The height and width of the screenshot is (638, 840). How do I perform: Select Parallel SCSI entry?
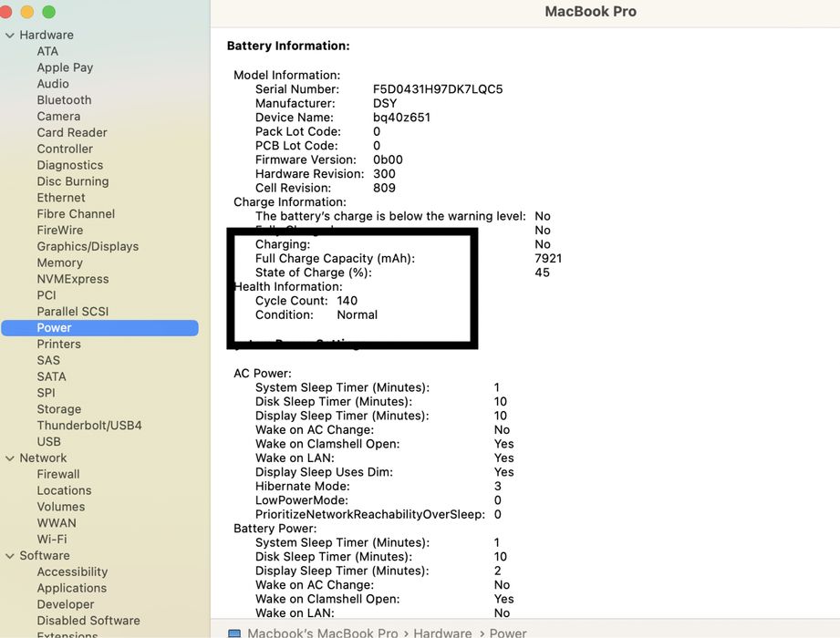[73, 312]
